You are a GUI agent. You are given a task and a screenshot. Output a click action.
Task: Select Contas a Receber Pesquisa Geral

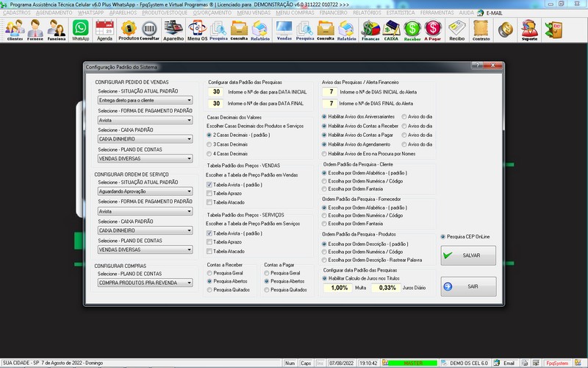(x=209, y=273)
